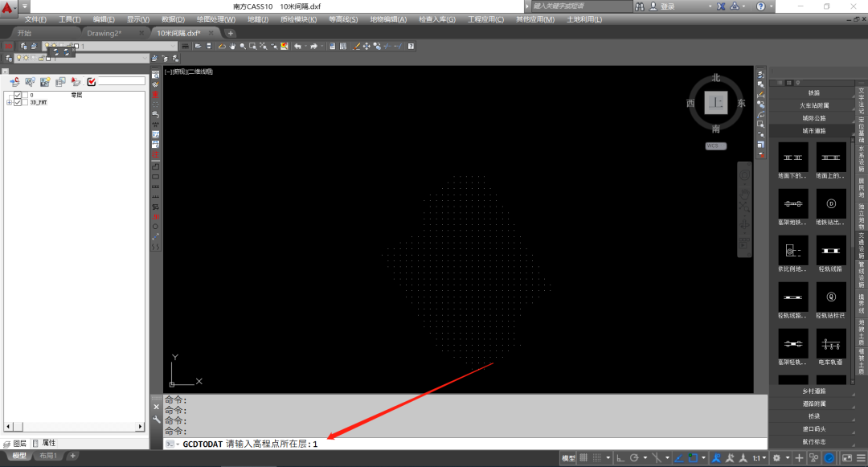868x467 pixels.
Task: Uncheck the checkbox for layer 3D_PNT
Action: pyautogui.click(x=18, y=102)
